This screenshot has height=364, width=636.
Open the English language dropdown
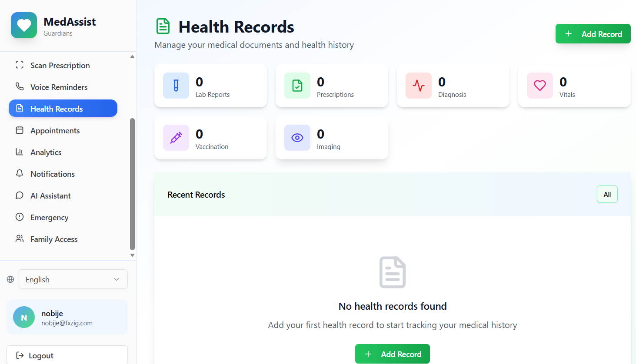point(73,279)
